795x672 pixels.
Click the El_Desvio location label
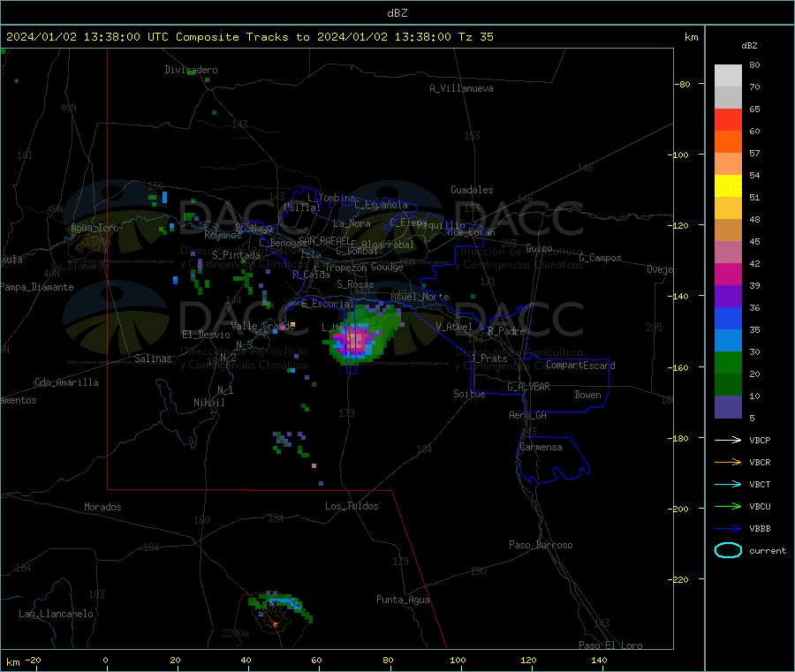point(206,335)
